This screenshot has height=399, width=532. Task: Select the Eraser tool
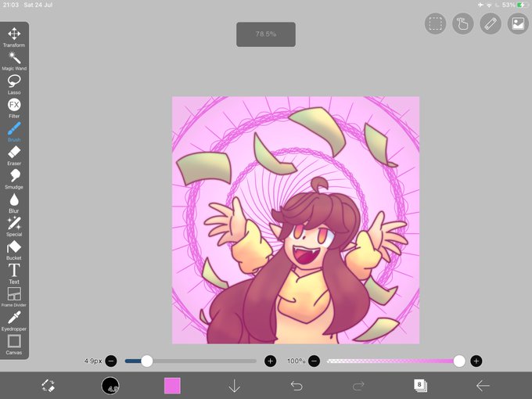pyautogui.click(x=14, y=156)
